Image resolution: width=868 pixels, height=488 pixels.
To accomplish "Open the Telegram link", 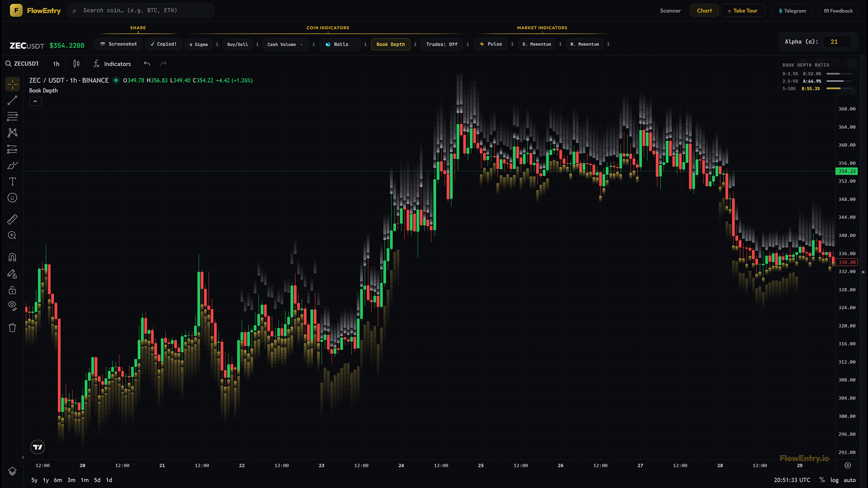I will point(792,10).
